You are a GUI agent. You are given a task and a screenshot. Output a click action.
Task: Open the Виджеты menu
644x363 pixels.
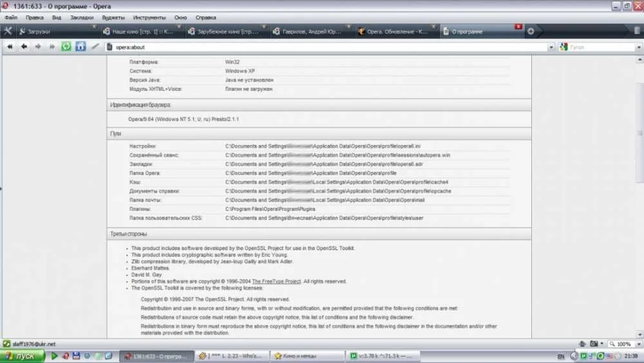(x=113, y=17)
